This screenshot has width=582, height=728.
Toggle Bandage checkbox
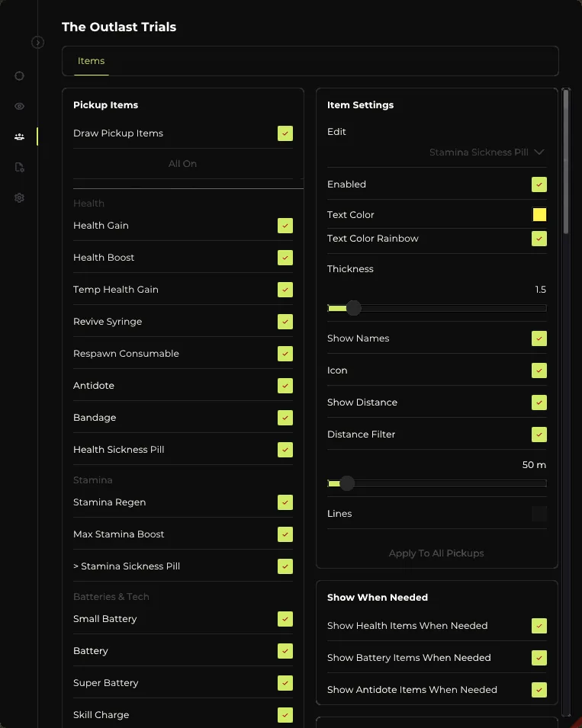click(285, 418)
